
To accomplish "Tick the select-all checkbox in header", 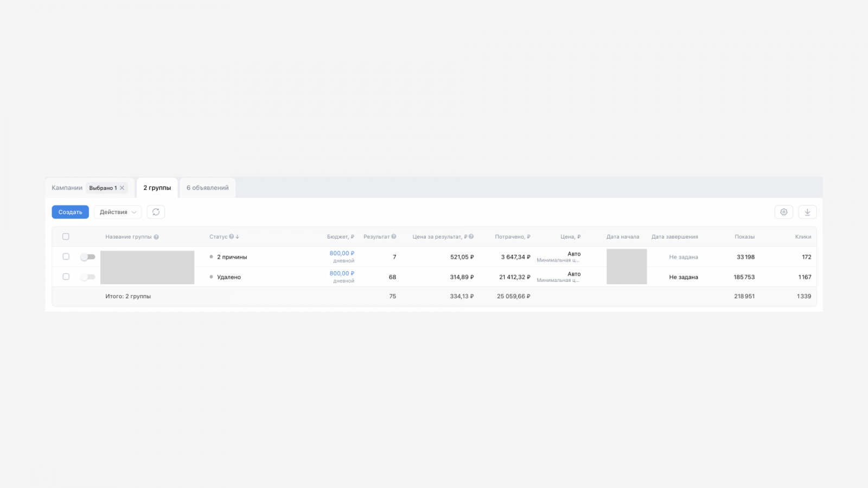I will point(66,236).
